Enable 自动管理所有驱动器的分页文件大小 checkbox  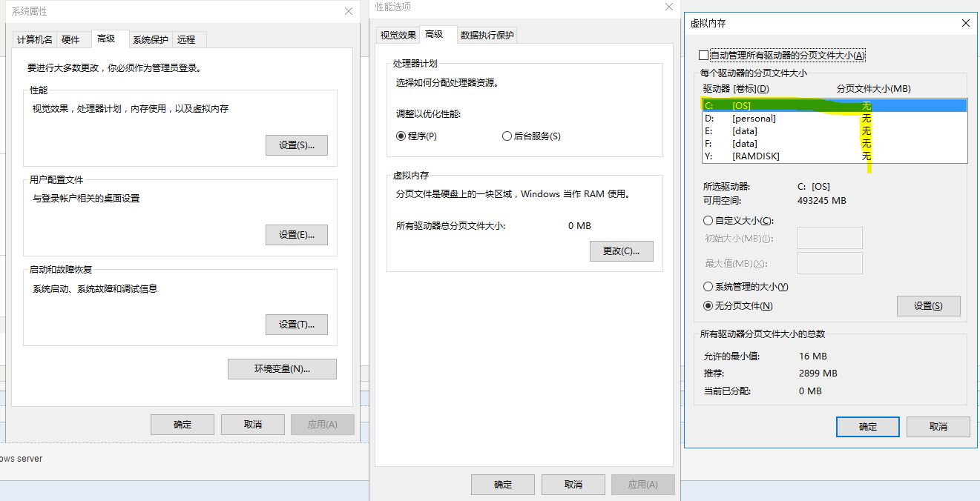pyautogui.click(x=702, y=54)
